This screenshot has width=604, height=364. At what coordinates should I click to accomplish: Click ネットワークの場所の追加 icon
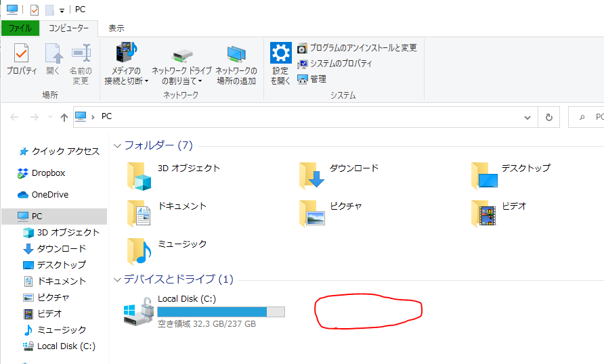point(236,54)
